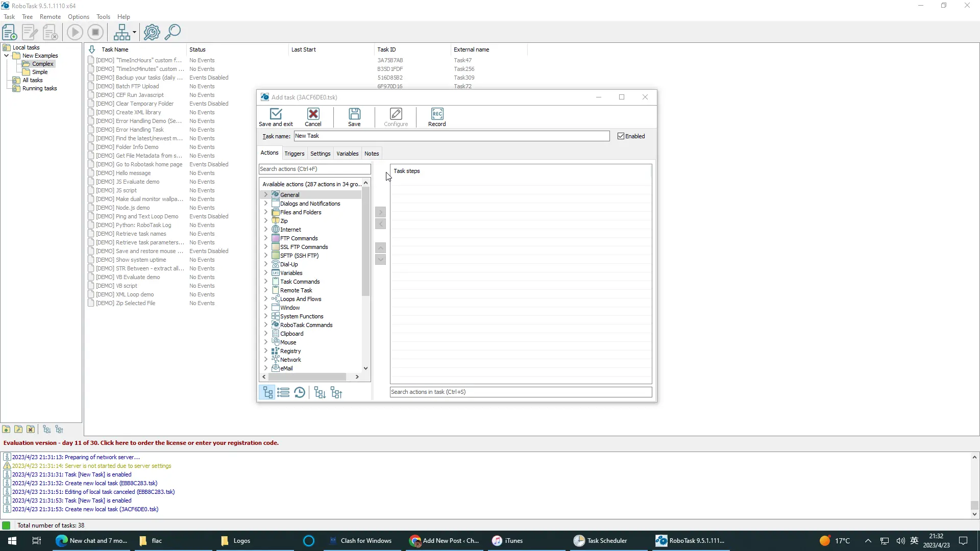Screen dimensions: 980x551
Task: Switch actions panel to list view icon
Action: [283, 392]
